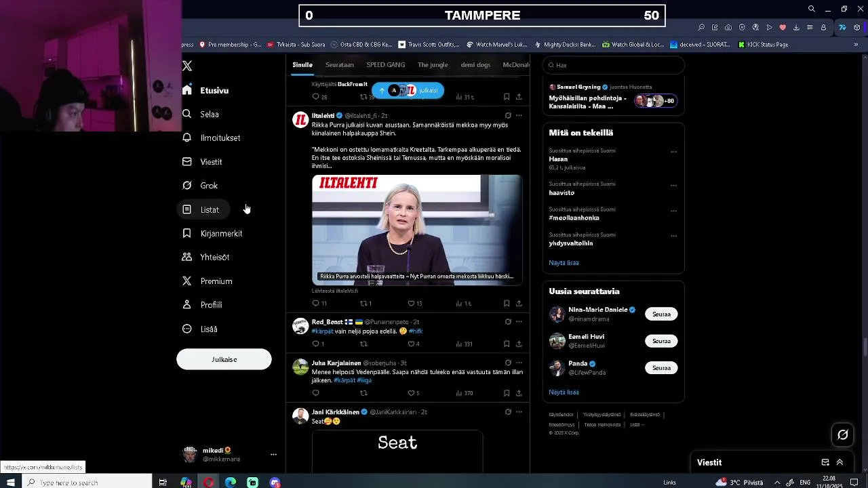
Task: Reply to the Juha Karjalainen post
Action: pos(315,393)
